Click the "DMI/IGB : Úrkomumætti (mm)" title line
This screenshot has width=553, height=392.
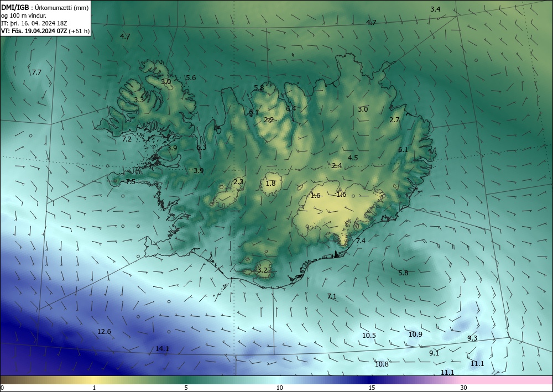(45, 8)
